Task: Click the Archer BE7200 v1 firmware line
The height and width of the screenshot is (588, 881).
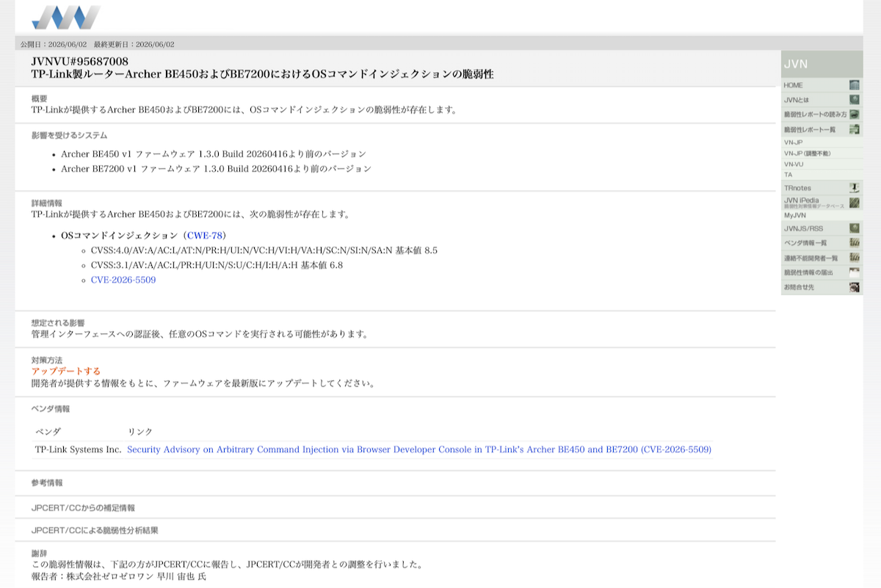Action: (216, 168)
